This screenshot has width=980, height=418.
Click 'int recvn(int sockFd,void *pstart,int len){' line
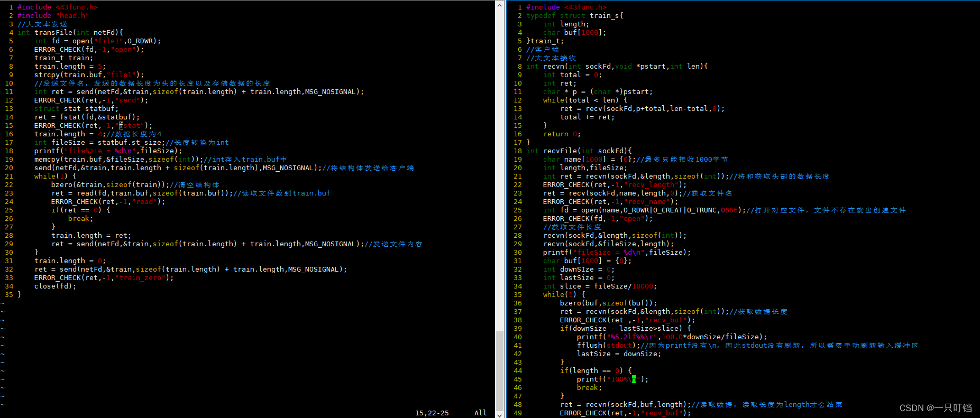click(x=617, y=67)
